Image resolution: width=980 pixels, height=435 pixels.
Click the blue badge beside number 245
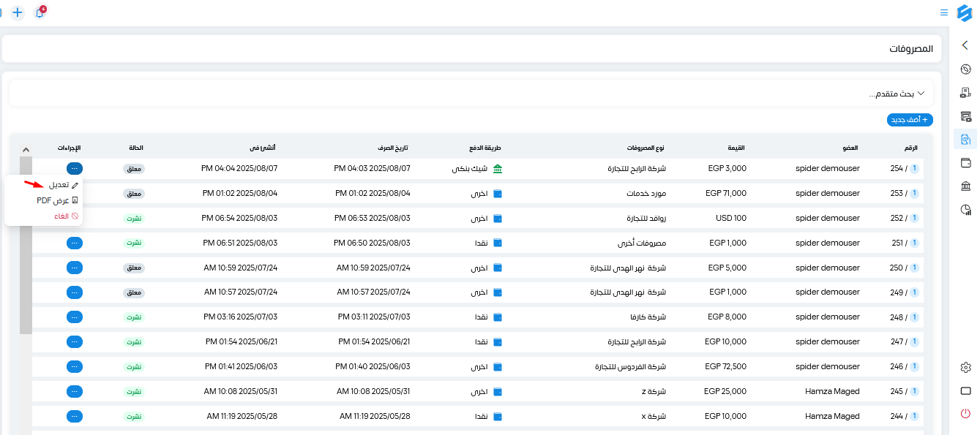(x=914, y=392)
